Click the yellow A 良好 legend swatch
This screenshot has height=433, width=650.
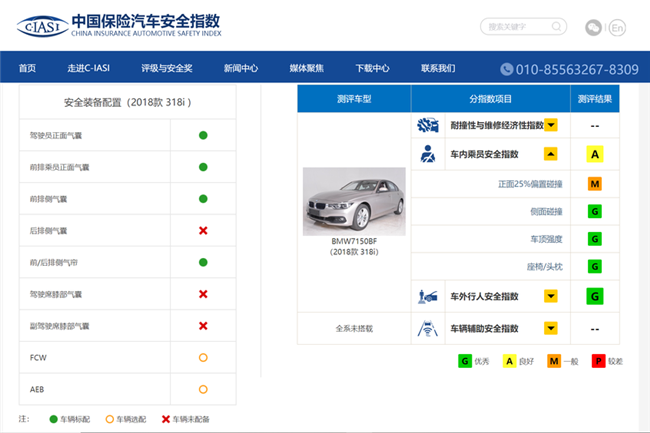point(509,361)
